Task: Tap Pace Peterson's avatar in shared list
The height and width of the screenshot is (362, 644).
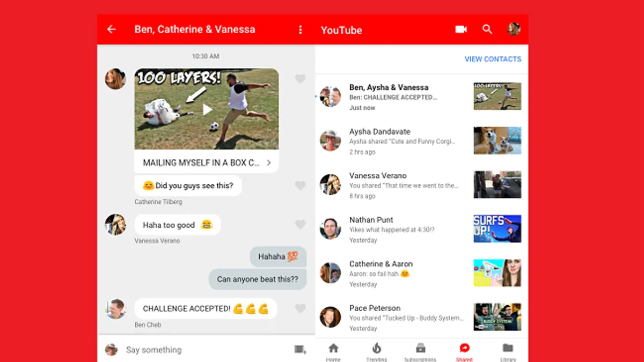Action: pos(331,317)
